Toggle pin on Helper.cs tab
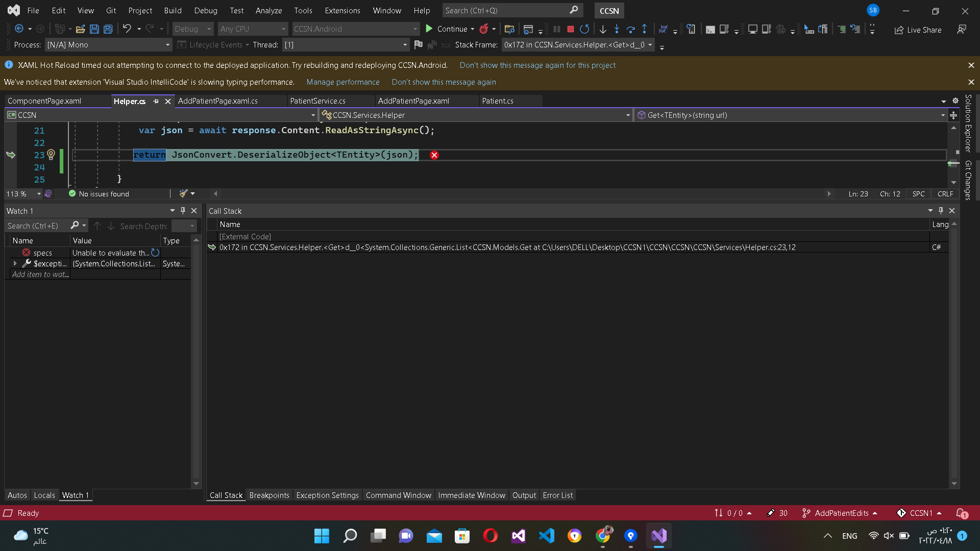 coord(156,101)
